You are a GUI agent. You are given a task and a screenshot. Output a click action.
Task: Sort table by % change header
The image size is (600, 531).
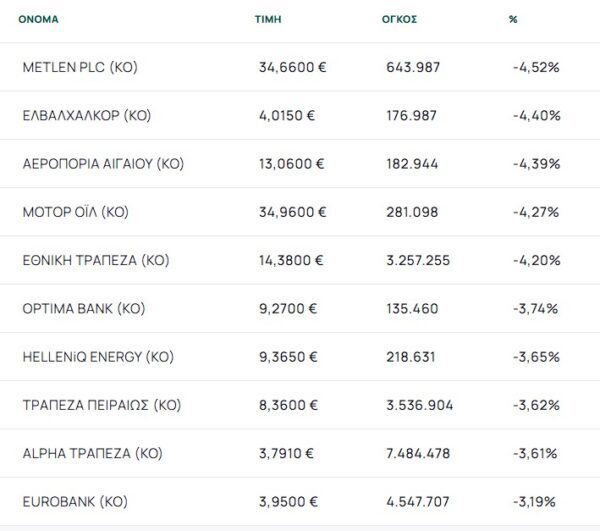(x=513, y=19)
